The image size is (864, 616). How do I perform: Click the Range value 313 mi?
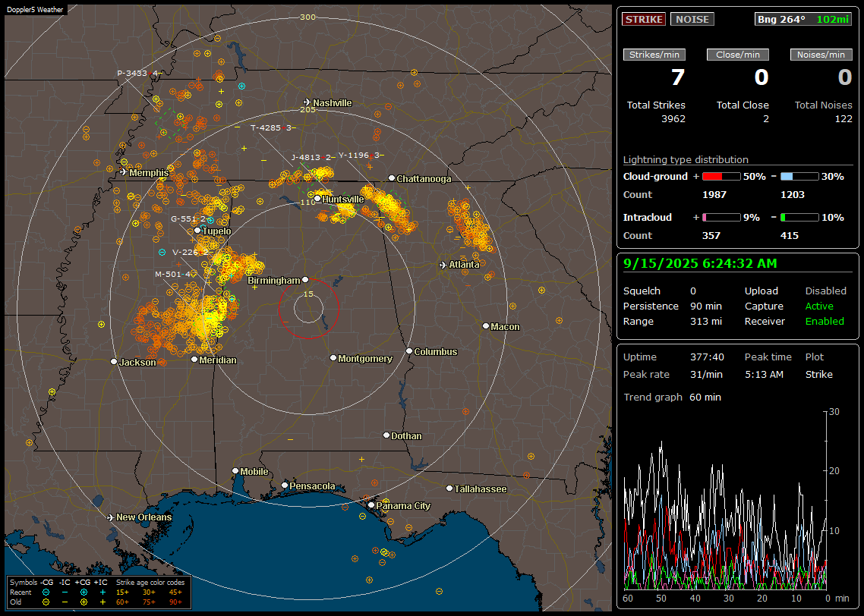(x=706, y=322)
